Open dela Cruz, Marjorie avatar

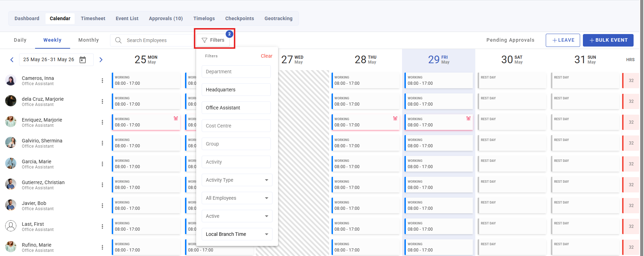[x=11, y=101]
